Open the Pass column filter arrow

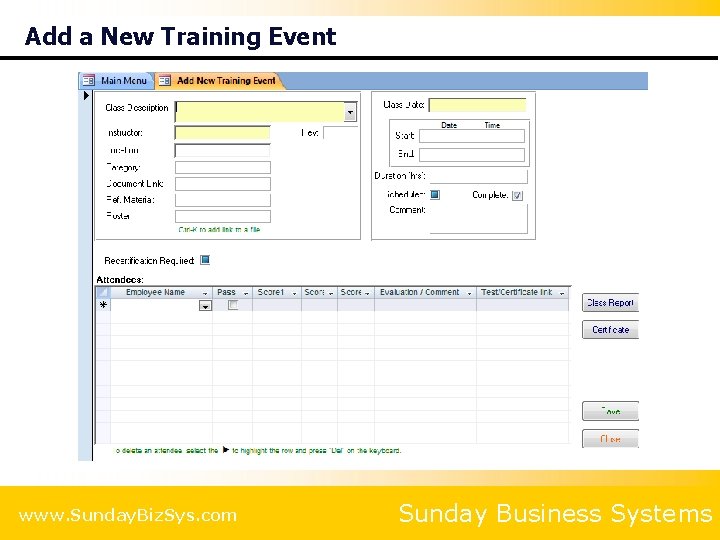tap(246, 293)
